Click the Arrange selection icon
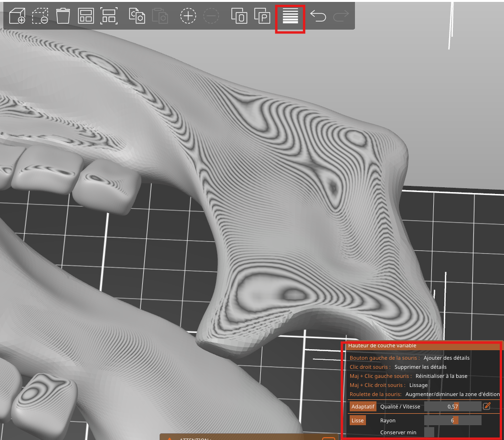This screenshot has width=504, height=440. 109,16
